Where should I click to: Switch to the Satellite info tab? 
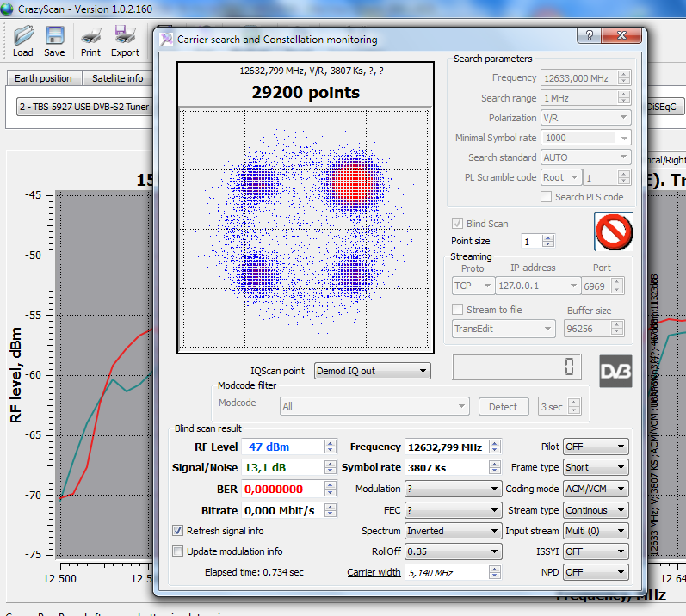pos(117,78)
